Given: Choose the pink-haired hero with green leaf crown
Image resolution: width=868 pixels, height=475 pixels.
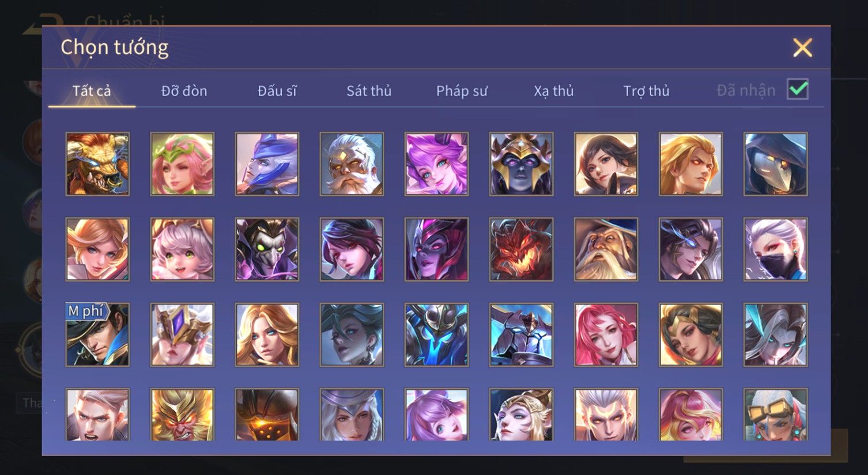Looking at the screenshot, I should pos(182,164).
